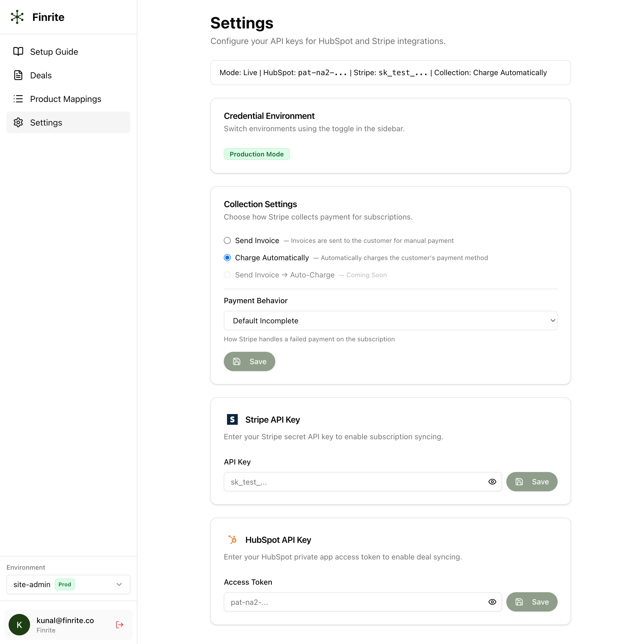644x644 pixels.
Task: Click the logout icon next to kunal@finrite.co
Action: click(x=119, y=624)
